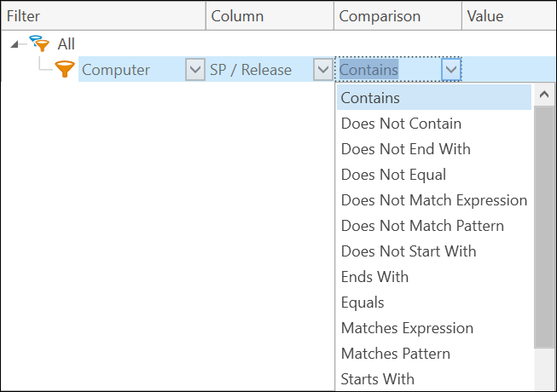Image resolution: width=557 pixels, height=392 pixels.
Task: Select Does Not Contain option
Action: 401,124
